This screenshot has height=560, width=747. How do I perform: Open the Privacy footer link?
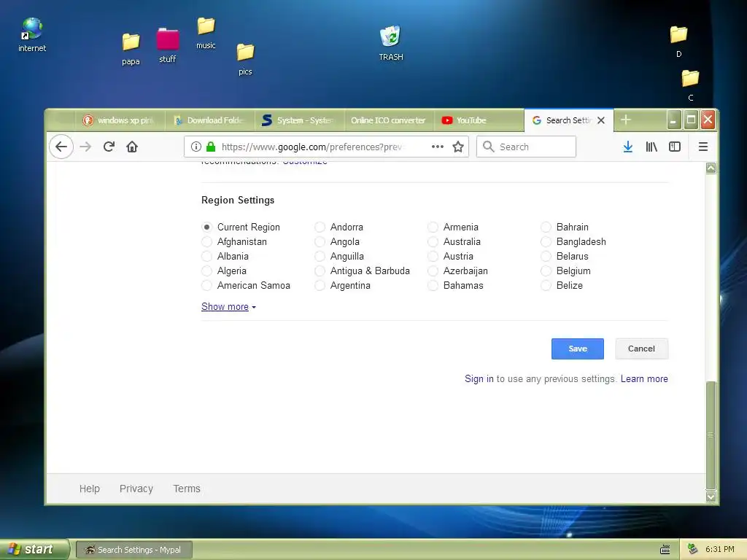point(136,489)
